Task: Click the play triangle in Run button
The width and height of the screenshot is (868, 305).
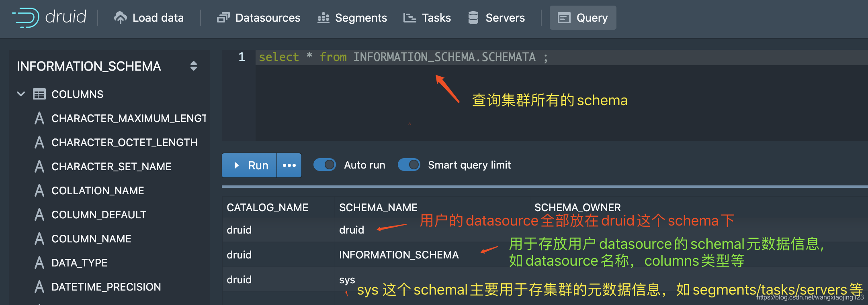Action: [236, 165]
